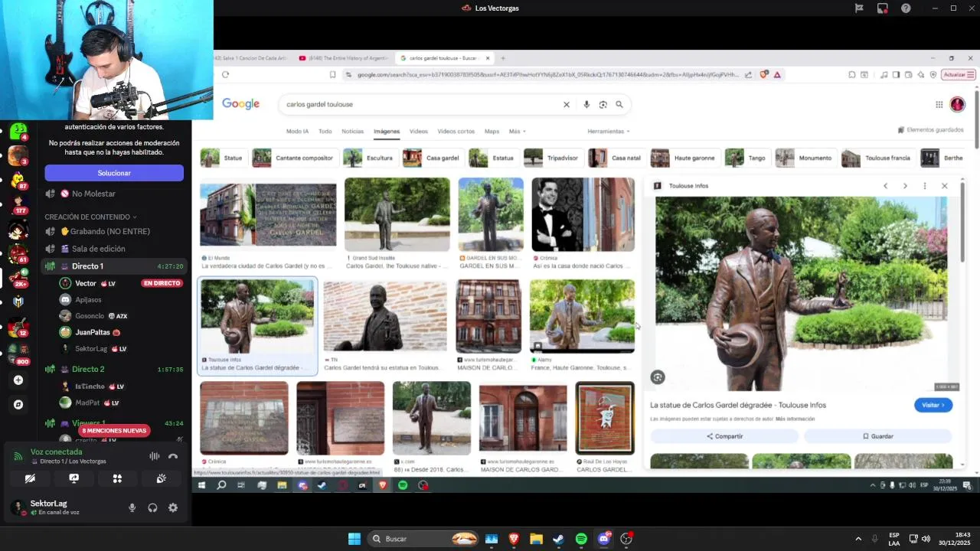Open the Google apps grid icon

pyautogui.click(x=939, y=105)
